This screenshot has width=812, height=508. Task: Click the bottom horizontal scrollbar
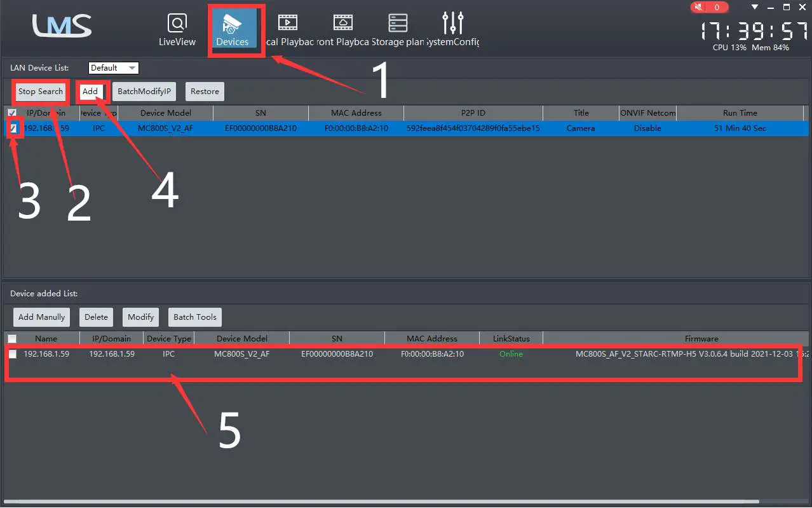coord(381,502)
